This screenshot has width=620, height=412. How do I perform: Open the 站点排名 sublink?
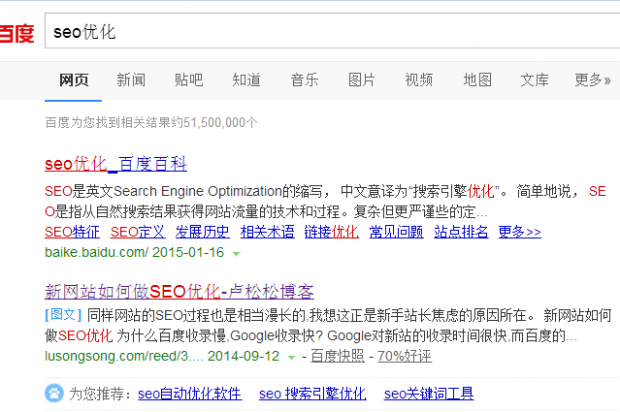(x=461, y=232)
